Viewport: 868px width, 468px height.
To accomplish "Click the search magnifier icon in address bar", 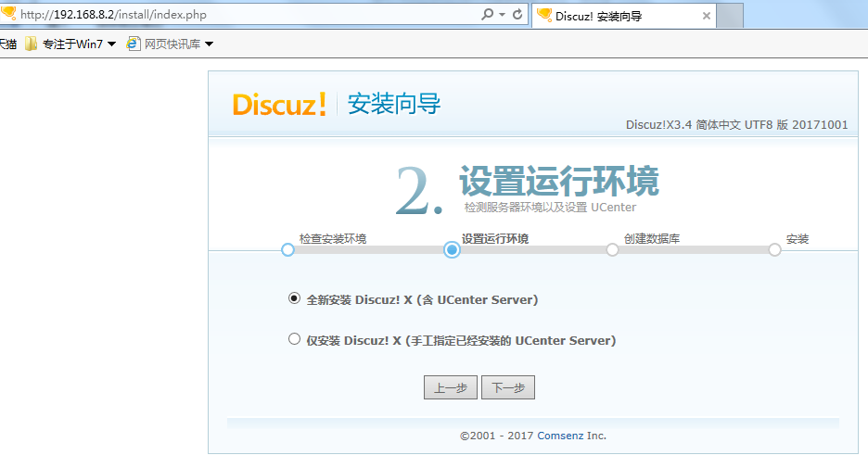I will 487,14.
